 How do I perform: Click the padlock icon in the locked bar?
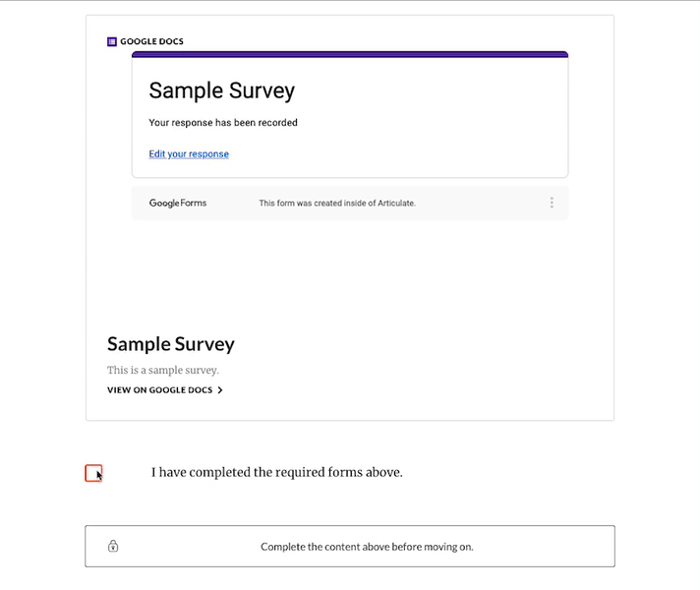coord(113,546)
